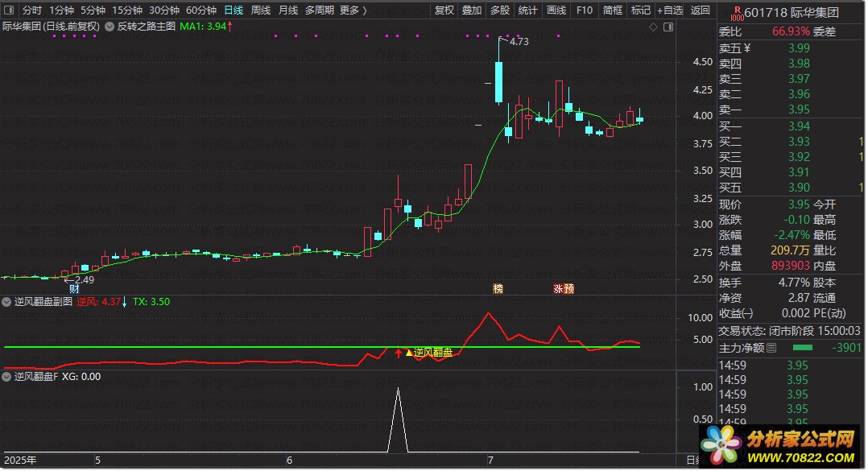Switch to 月线 monthly chart
868x471 pixels.
click(x=288, y=10)
